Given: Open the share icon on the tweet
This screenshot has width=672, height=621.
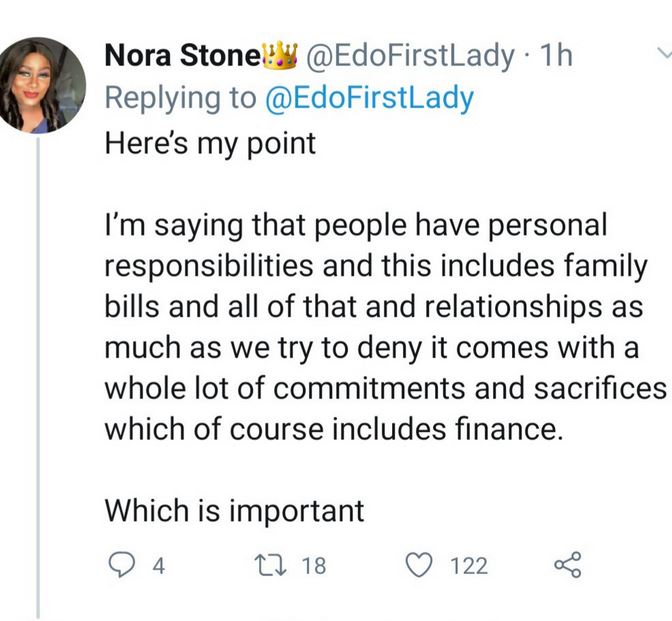Looking at the screenshot, I should click(x=567, y=567).
